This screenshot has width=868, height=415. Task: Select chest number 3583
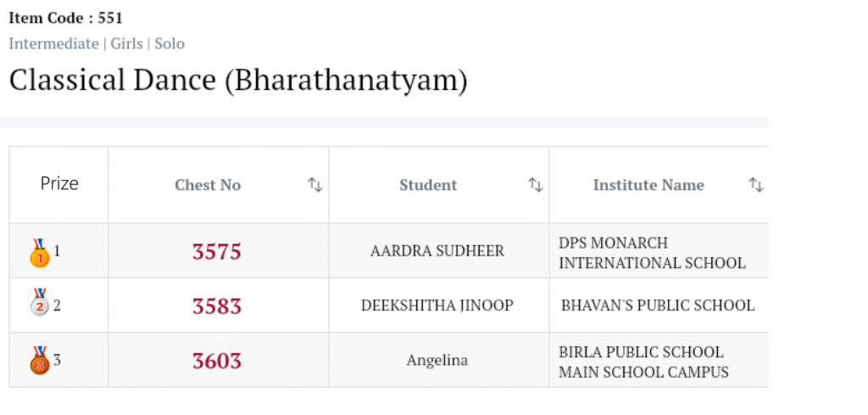pos(217,306)
